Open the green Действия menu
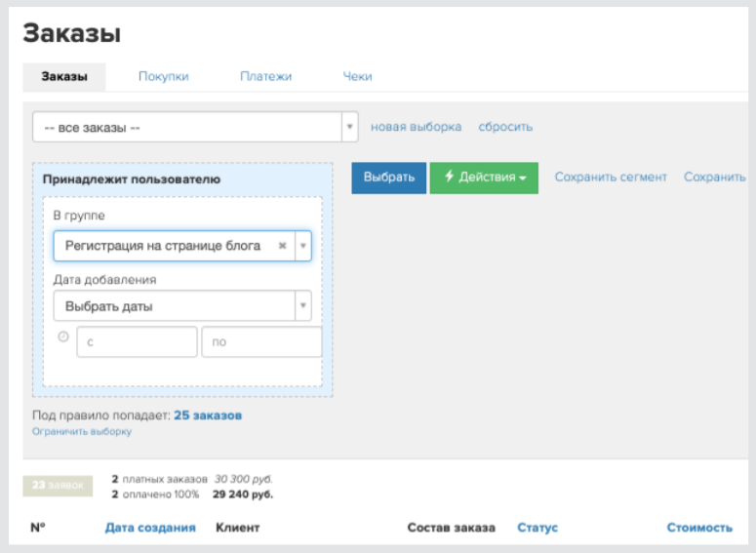756x553 pixels. pyautogui.click(x=484, y=178)
